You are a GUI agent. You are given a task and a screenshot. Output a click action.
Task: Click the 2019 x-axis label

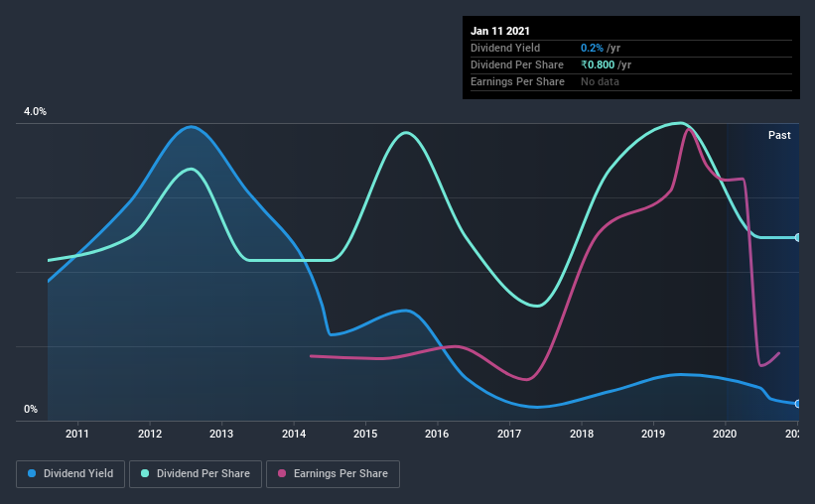653,434
